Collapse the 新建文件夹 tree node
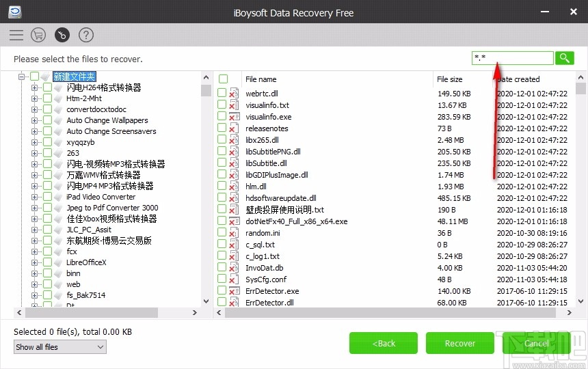This screenshot has width=588, height=369. [x=21, y=77]
